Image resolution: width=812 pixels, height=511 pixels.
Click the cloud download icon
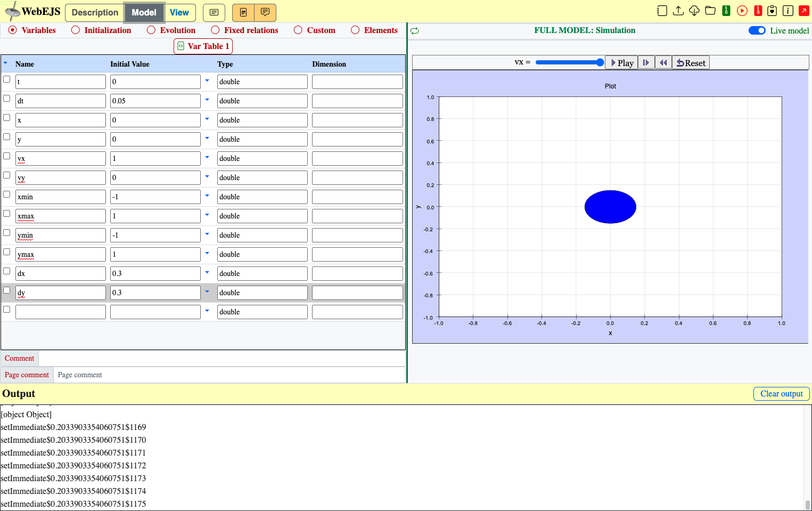[x=694, y=11]
